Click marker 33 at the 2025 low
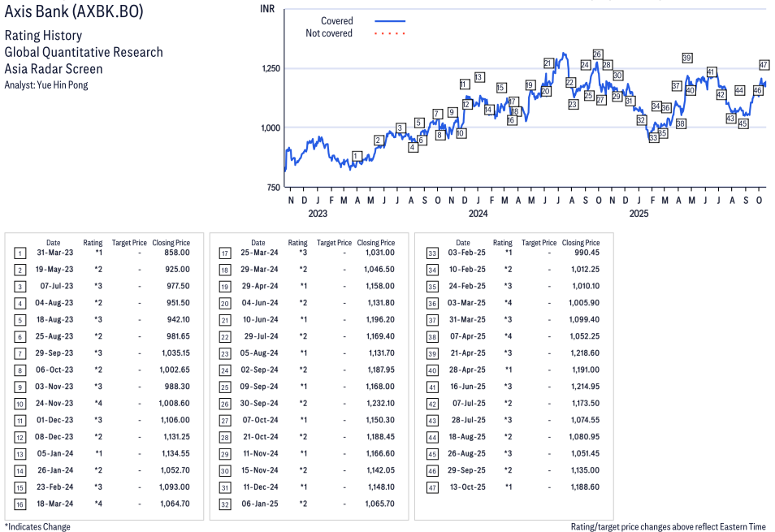775x532 pixels. tap(653, 138)
